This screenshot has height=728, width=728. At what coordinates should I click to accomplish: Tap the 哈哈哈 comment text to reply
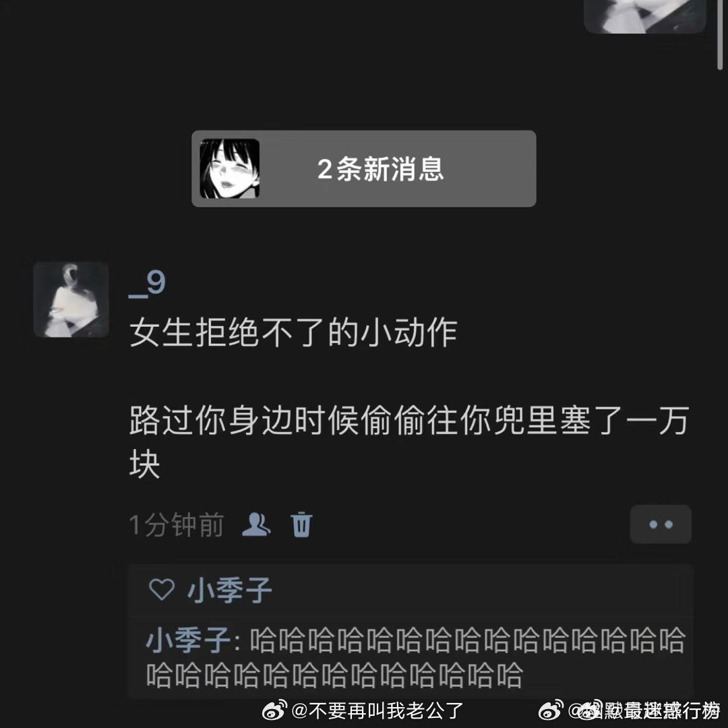pyautogui.click(x=416, y=658)
